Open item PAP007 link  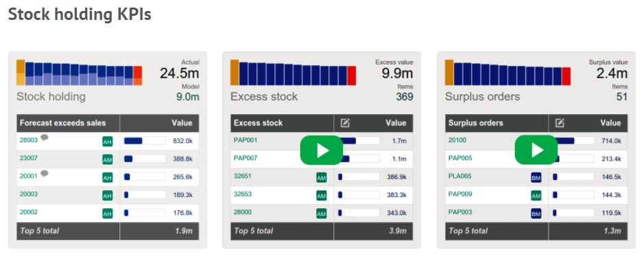click(246, 158)
